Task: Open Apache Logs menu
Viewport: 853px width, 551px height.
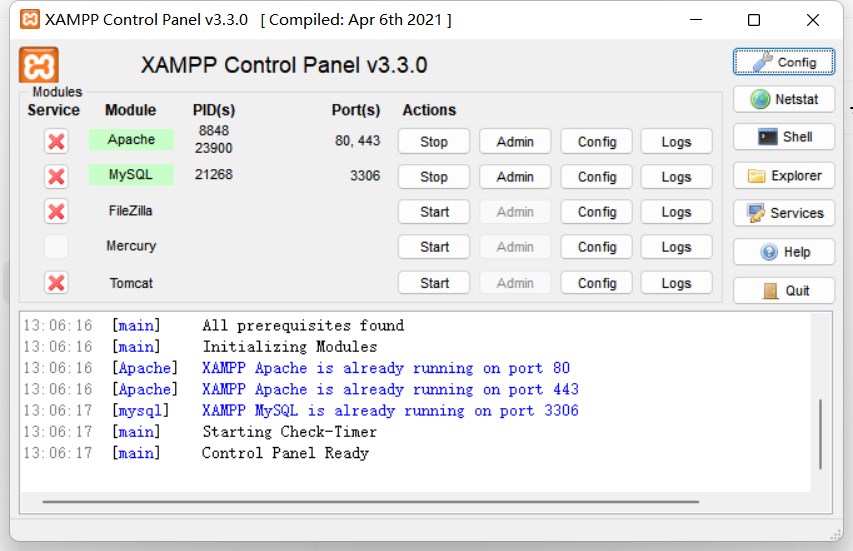Action: [676, 141]
